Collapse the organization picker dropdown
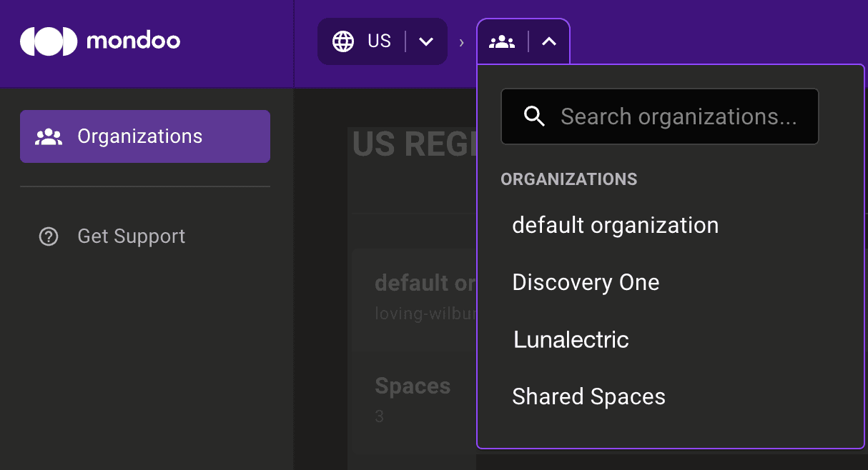Viewport: 868px width, 470px height. [548, 41]
